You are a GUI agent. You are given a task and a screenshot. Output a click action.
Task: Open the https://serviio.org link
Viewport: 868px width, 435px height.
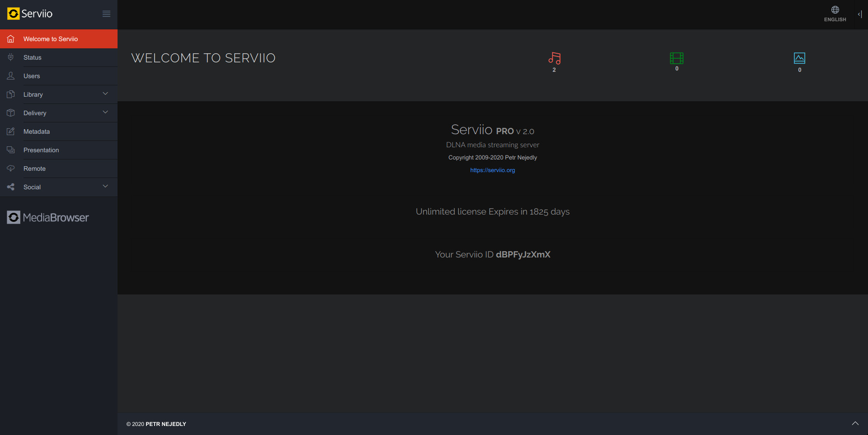tap(493, 170)
